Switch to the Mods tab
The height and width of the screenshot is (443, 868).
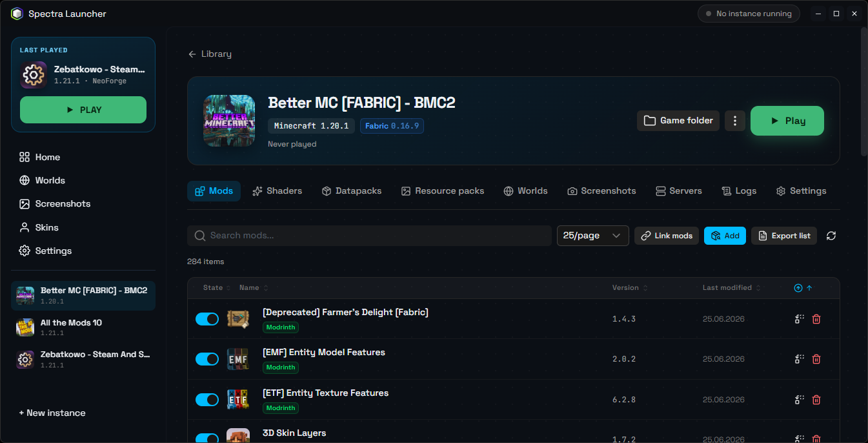[214, 191]
